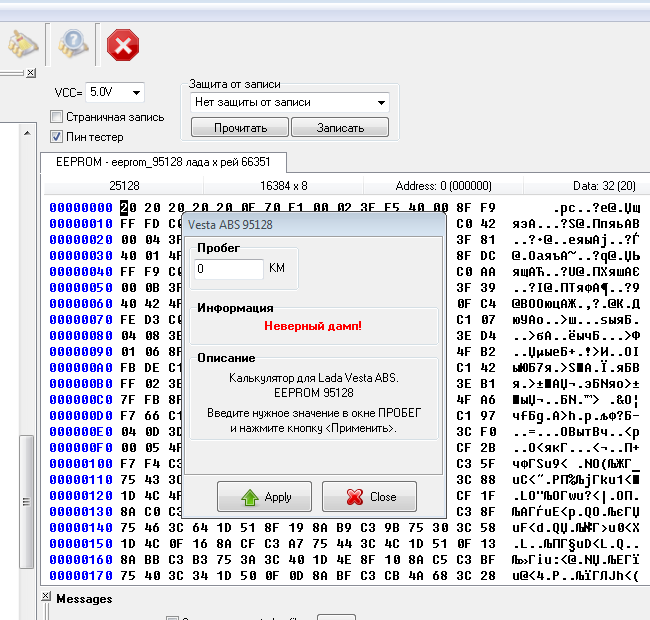This screenshot has width=650, height=620.
Task: Click the Записать button
Action: (x=340, y=128)
